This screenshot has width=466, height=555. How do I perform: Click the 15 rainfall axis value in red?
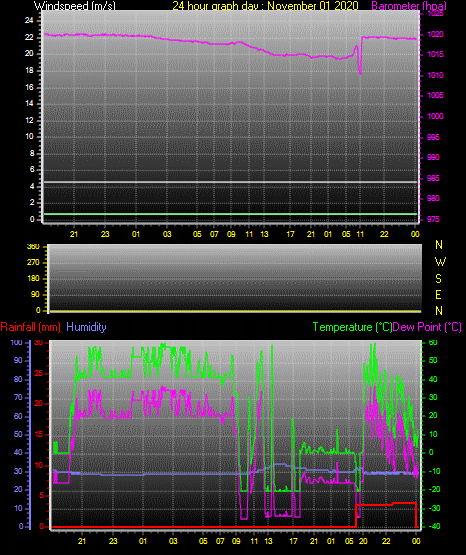tap(39, 435)
